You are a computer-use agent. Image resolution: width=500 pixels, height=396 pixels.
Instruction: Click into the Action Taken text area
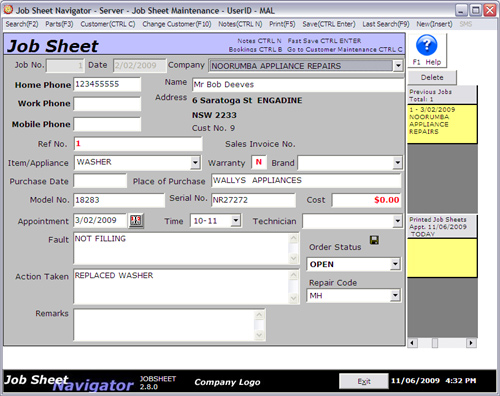pos(182,286)
